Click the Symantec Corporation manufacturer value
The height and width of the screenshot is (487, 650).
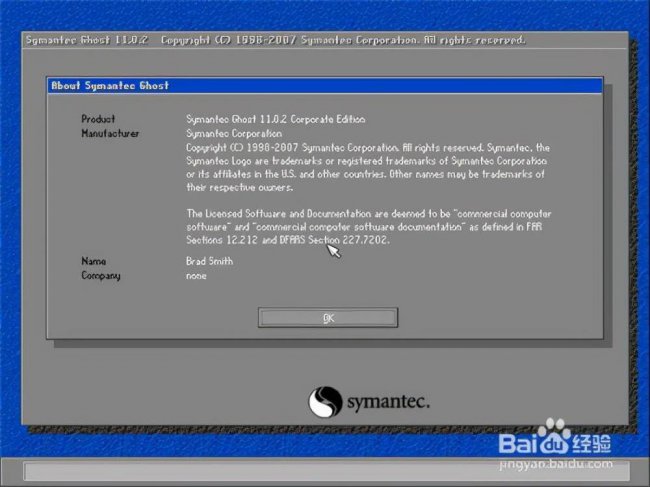(234, 133)
